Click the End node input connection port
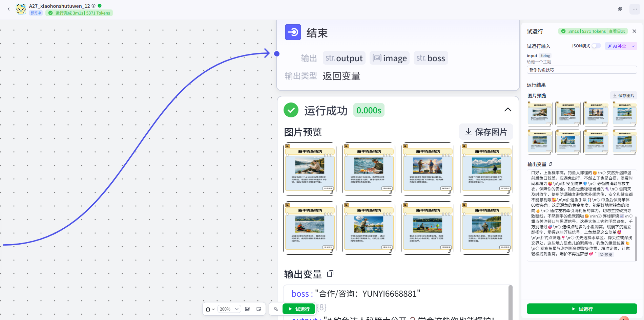644x320 pixels. pos(277,53)
